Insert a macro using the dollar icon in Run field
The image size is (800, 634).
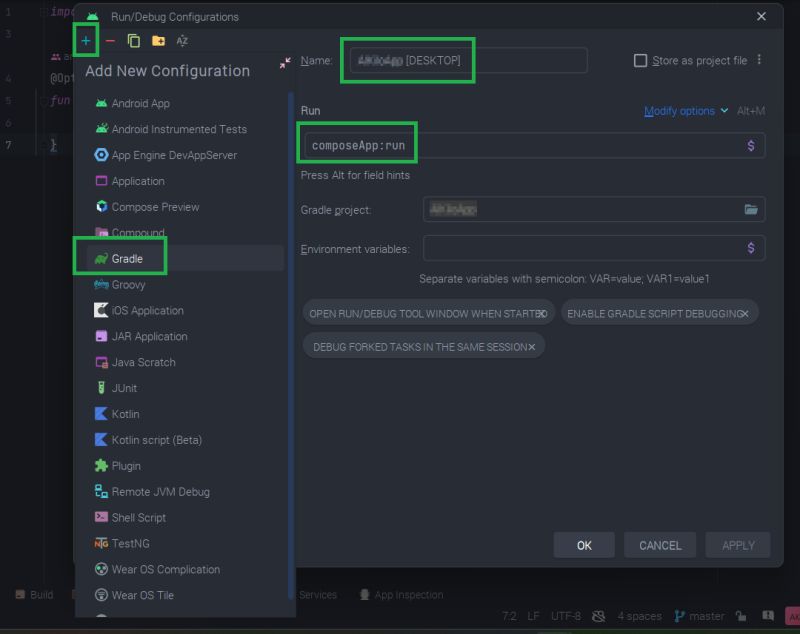[753, 143]
